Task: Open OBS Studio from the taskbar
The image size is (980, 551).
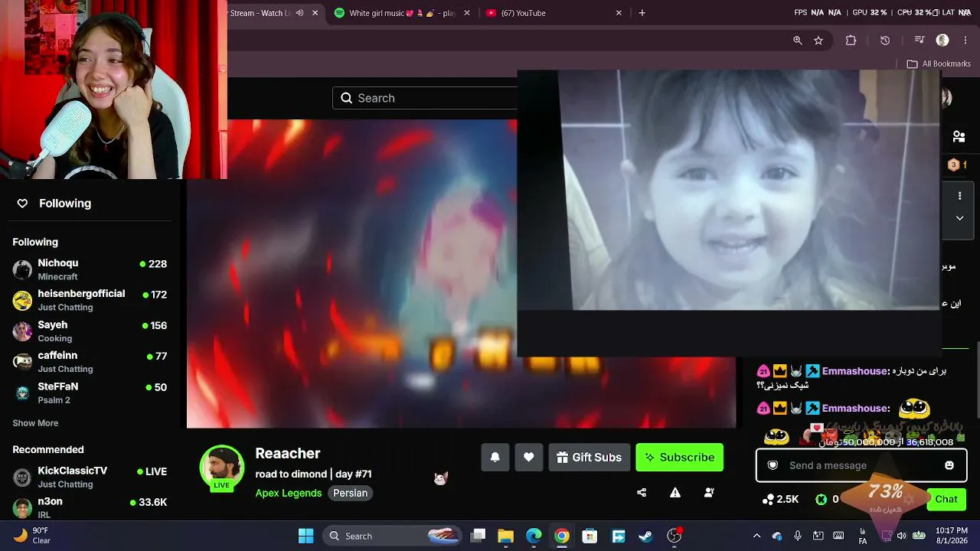Action: point(674,536)
